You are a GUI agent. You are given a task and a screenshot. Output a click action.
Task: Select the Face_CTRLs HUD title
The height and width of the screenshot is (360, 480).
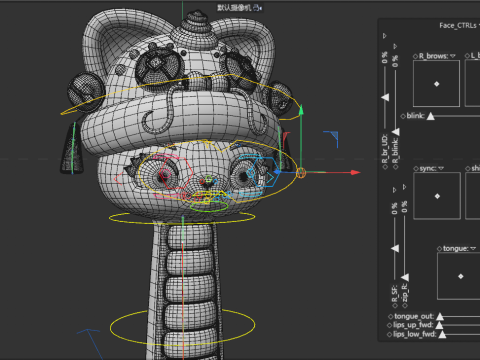tap(458, 26)
